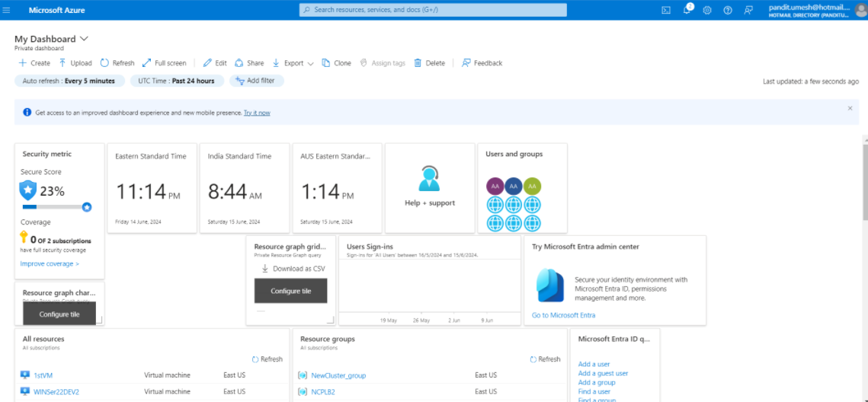Screen dimensions: 868x402
Task: Click Assign tags in the toolbar
Action: (383, 63)
